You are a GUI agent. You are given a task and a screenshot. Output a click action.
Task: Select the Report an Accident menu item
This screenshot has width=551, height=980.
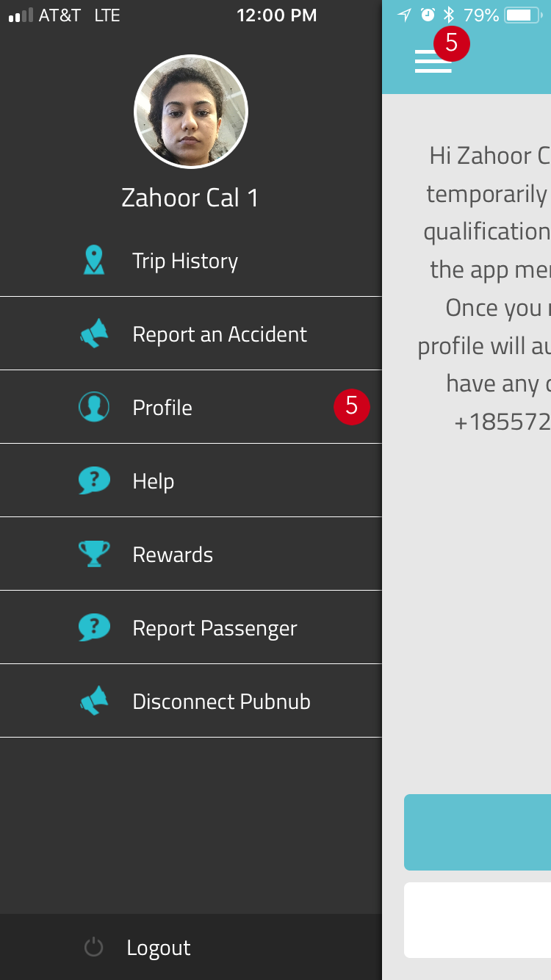click(191, 334)
